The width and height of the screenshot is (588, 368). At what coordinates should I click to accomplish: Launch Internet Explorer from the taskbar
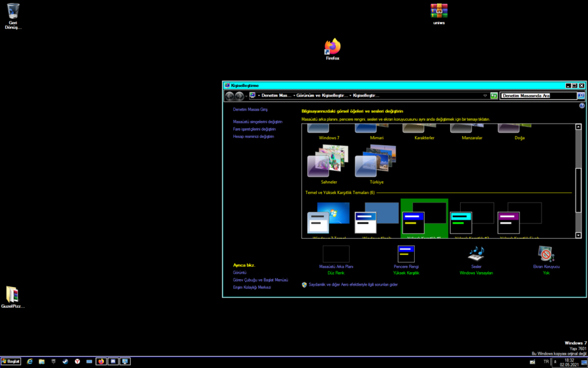click(x=29, y=361)
